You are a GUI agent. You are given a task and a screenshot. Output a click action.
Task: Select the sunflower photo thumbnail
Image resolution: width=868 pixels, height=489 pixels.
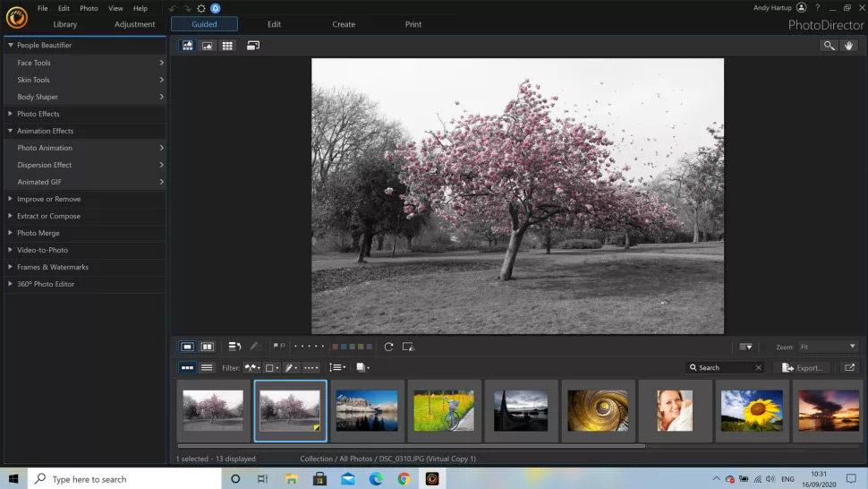click(x=752, y=411)
